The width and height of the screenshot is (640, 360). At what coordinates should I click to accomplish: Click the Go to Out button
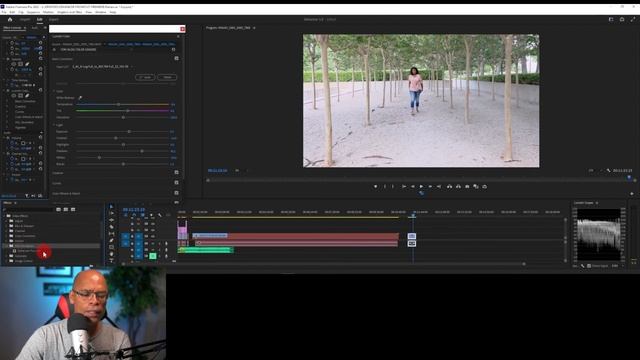[x=439, y=187]
